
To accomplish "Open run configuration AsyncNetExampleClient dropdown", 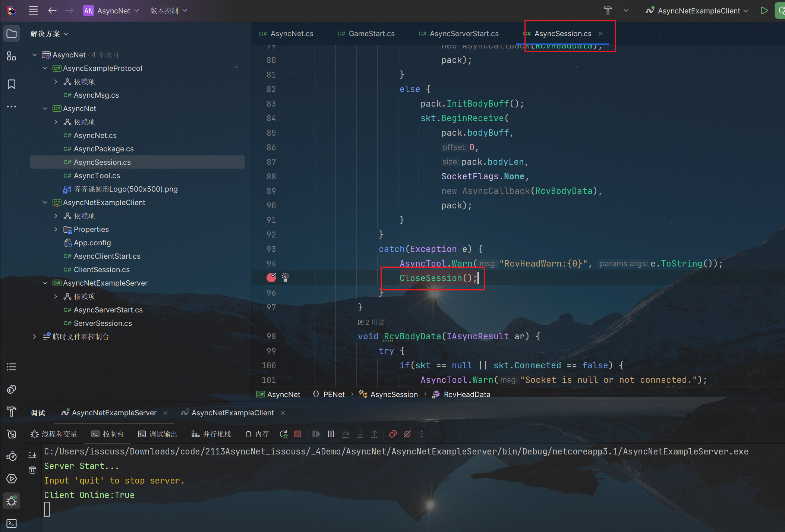I will [697, 11].
